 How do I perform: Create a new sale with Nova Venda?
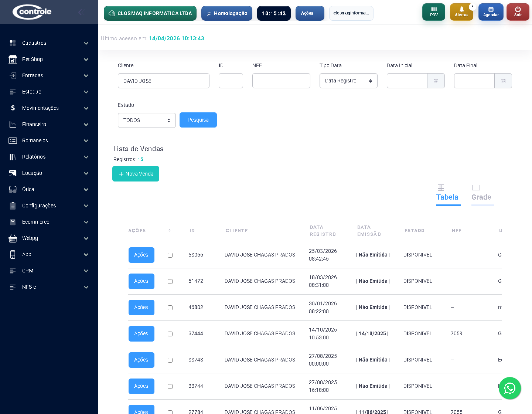[136, 174]
